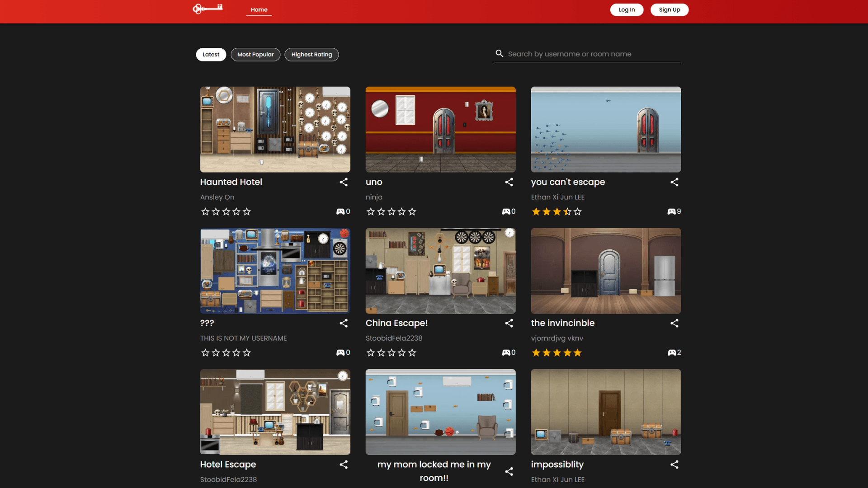Open the impossiblity room thumbnail
Screen dimensions: 868x488
point(606,412)
